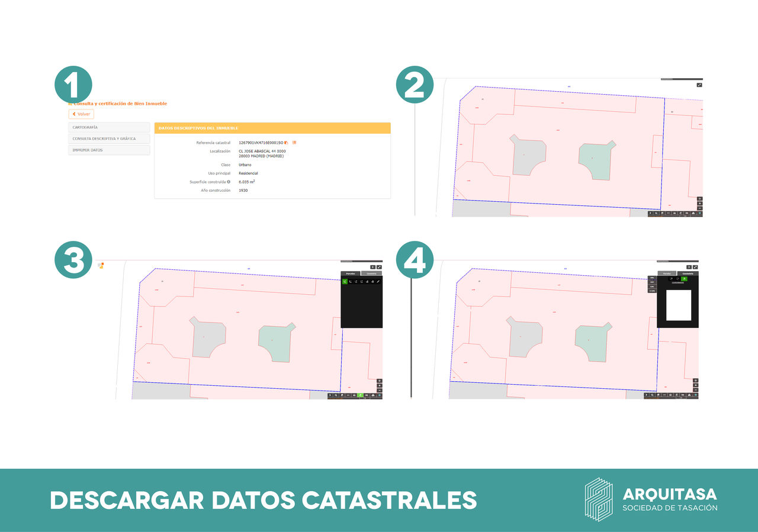This screenshot has height=532, width=758.
Task: Zoom out with minus button in step 3 map
Action: [380, 391]
